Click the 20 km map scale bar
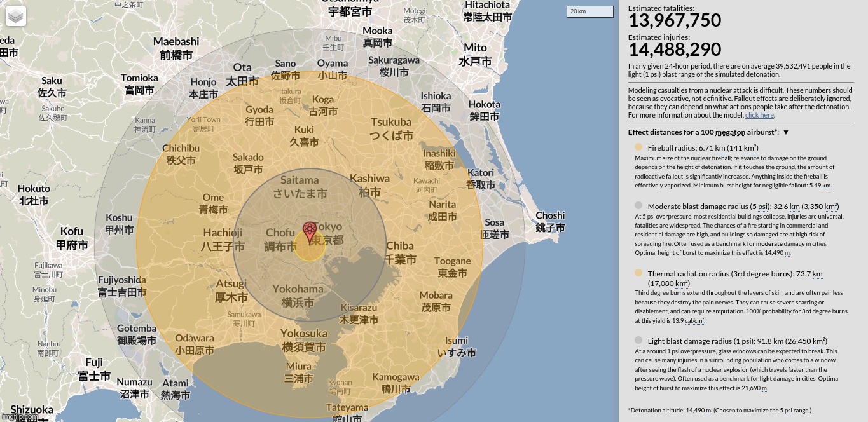Viewport: 868px width, 422px height. pos(585,11)
